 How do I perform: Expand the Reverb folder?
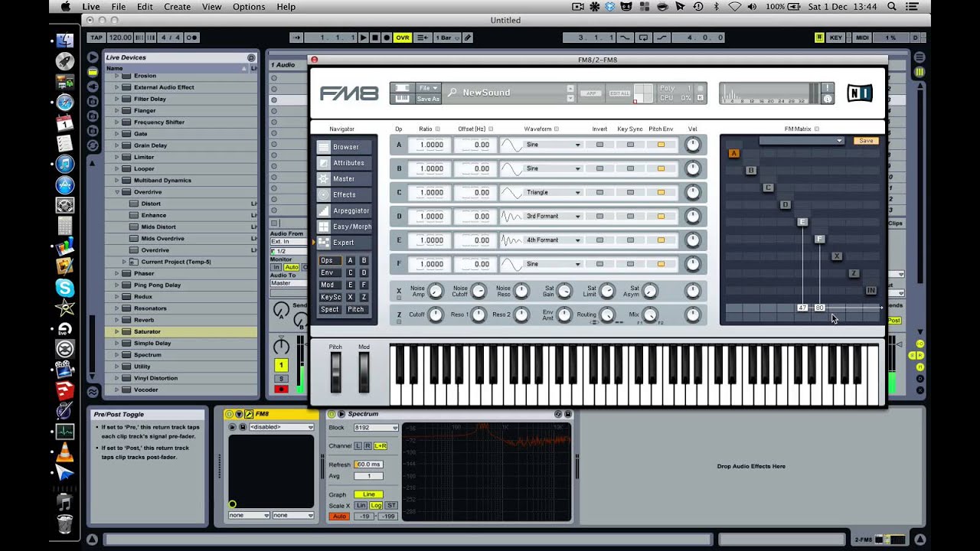117,320
